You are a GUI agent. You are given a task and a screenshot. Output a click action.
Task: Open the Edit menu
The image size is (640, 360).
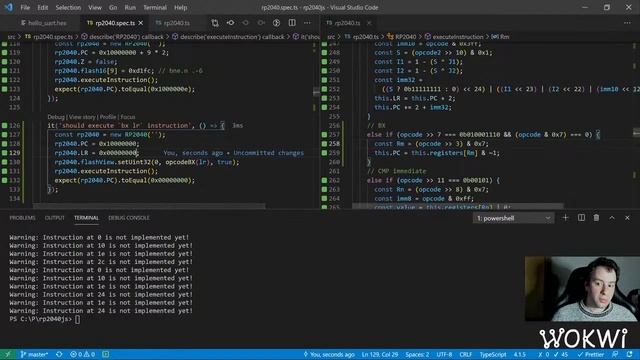[x=42, y=7]
